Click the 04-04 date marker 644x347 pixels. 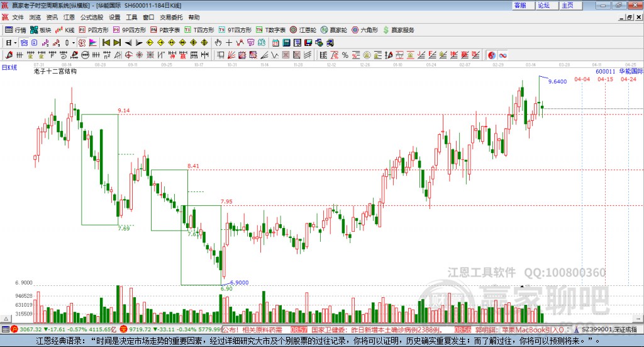[582, 79]
